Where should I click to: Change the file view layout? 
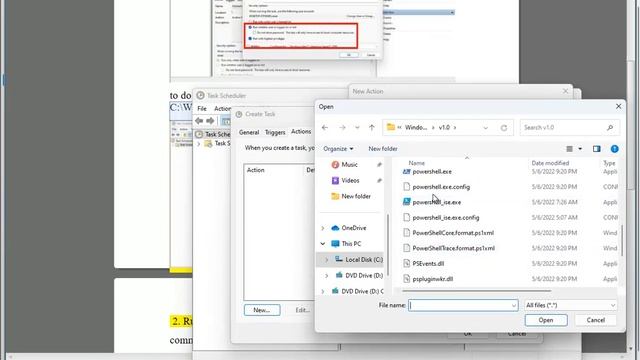(569, 149)
